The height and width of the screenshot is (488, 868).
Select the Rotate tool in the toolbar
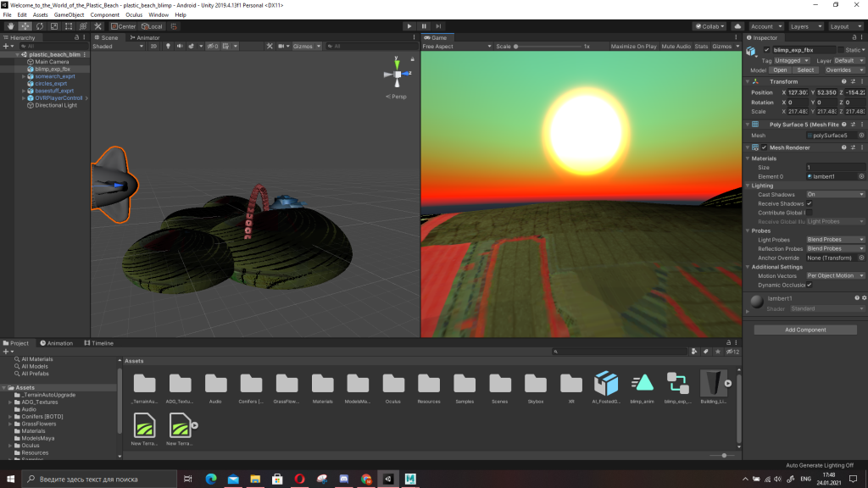[x=39, y=26]
